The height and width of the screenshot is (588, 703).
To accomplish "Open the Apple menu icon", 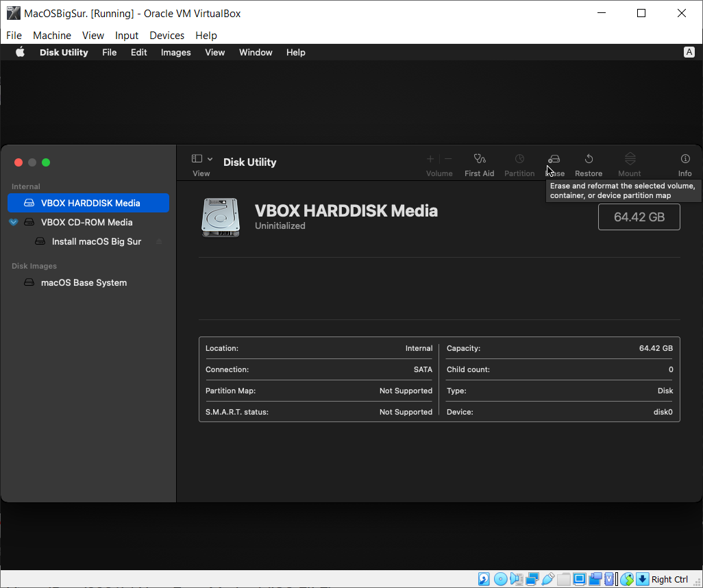I will [x=20, y=52].
